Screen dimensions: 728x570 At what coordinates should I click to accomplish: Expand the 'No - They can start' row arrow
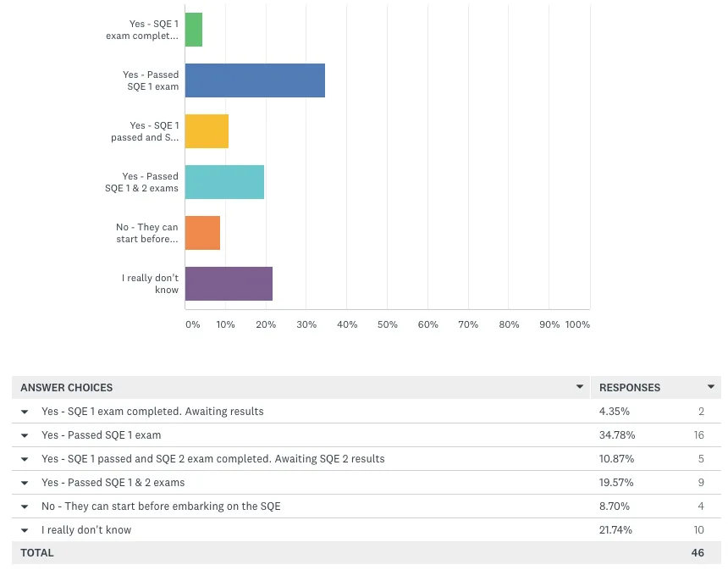[x=25, y=506]
